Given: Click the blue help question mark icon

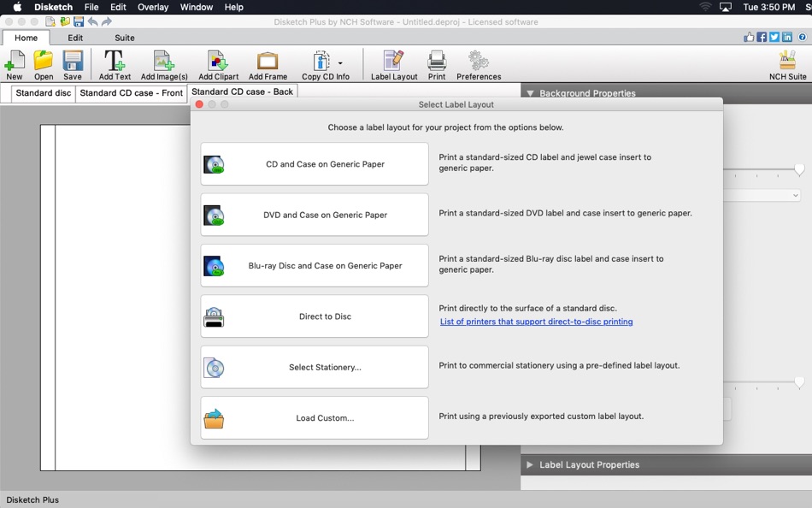Looking at the screenshot, I should (x=802, y=37).
